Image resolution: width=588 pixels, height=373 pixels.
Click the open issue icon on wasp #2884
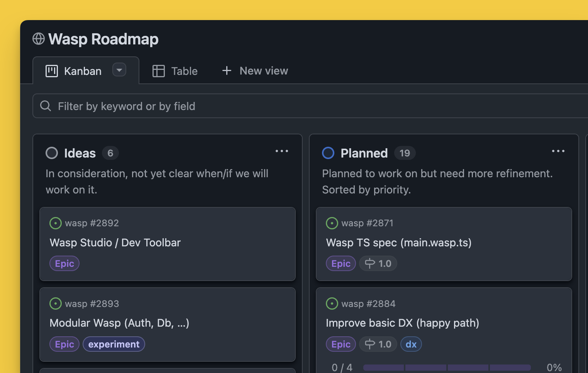[332, 303]
